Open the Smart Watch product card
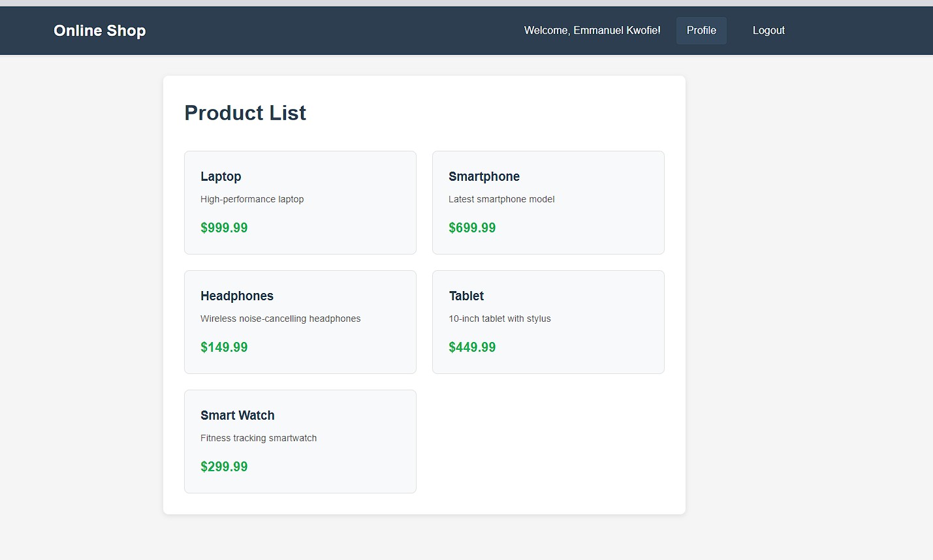 click(x=300, y=441)
